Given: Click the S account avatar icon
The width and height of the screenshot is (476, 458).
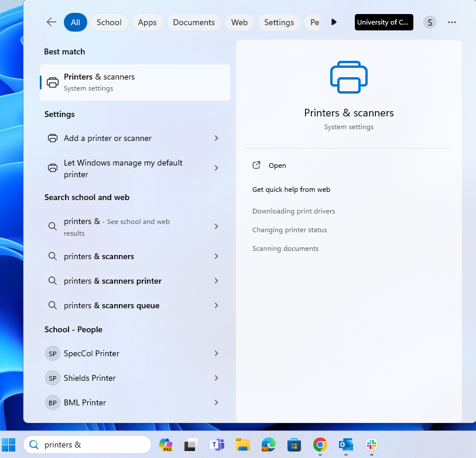Looking at the screenshot, I should click(429, 22).
